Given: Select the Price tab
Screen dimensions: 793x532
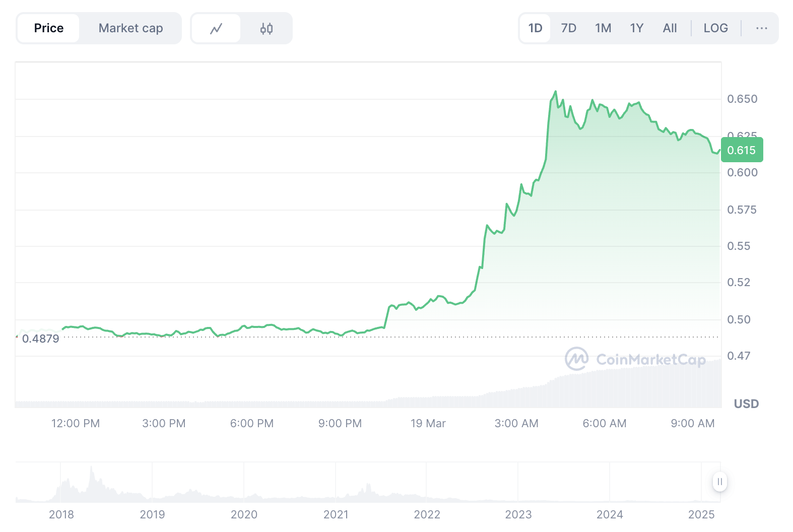Looking at the screenshot, I should (48, 28).
